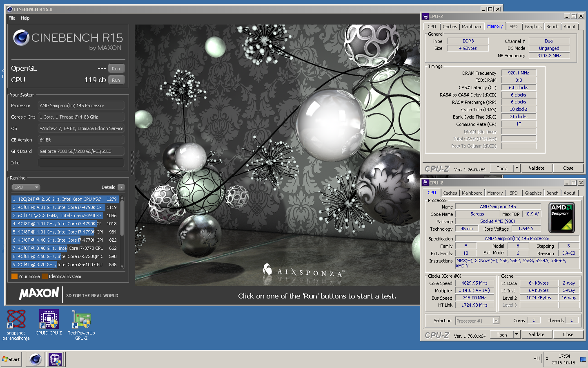The image size is (588, 368).
Task: Run the OpenGL benchmark
Action: 116,69
